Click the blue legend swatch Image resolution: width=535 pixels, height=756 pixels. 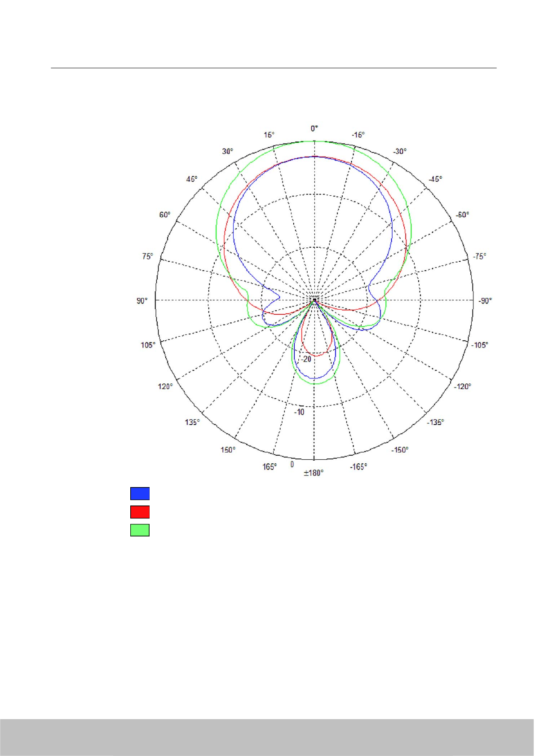coord(140,493)
